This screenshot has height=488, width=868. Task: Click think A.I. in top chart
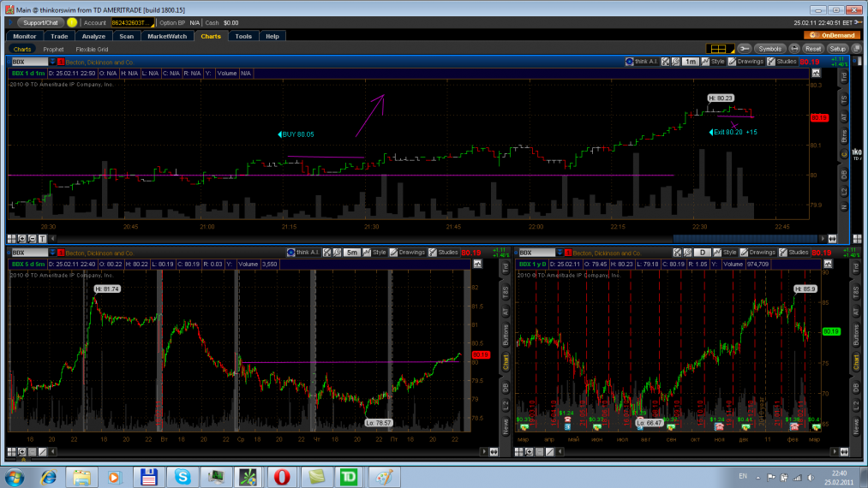coord(642,62)
